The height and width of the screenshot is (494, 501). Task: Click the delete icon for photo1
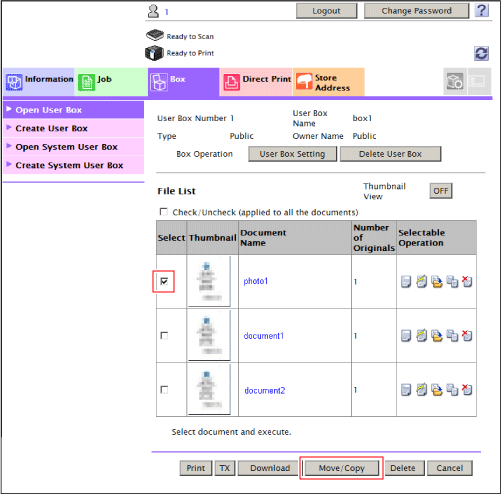(467, 281)
